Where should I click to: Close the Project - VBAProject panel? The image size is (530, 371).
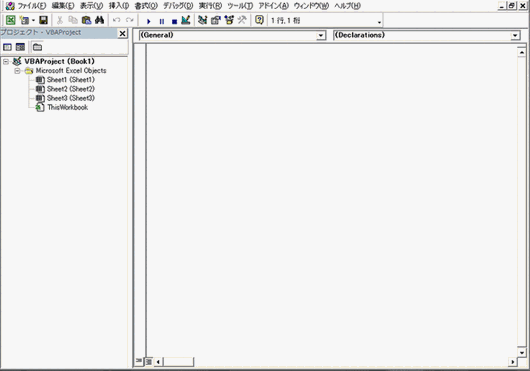pos(122,33)
